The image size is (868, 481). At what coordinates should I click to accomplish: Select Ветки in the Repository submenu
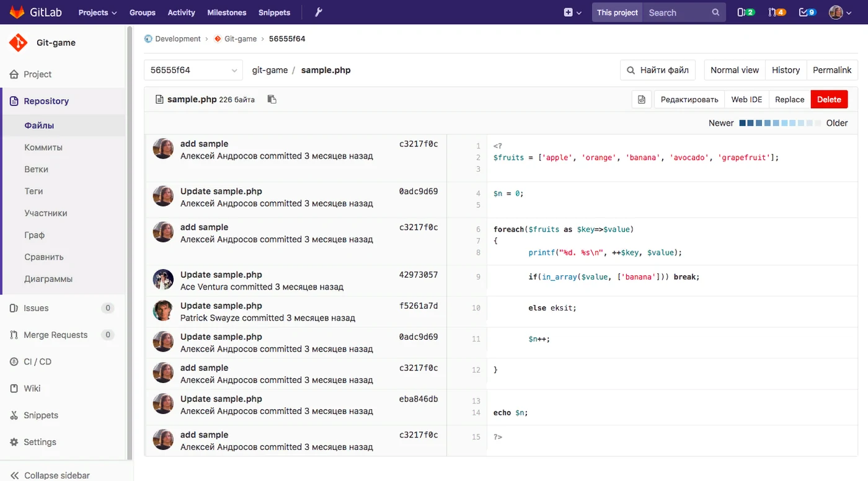click(x=36, y=169)
